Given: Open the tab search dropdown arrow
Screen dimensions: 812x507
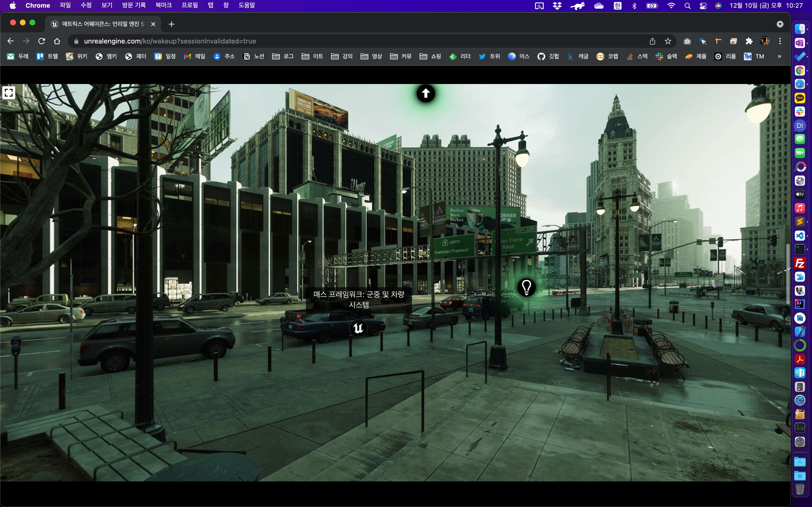Looking at the screenshot, I should click(x=780, y=24).
